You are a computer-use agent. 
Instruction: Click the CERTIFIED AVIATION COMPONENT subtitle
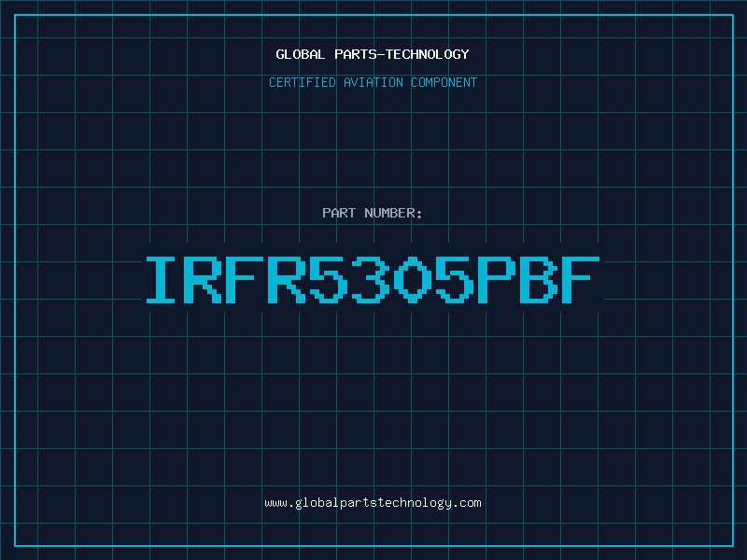[373, 82]
